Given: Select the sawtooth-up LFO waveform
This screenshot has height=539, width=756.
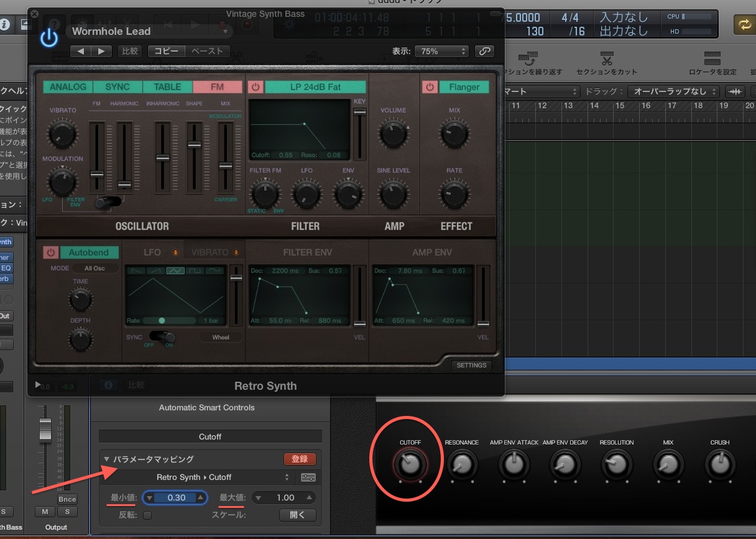Looking at the screenshot, I should click(x=156, y=270).
